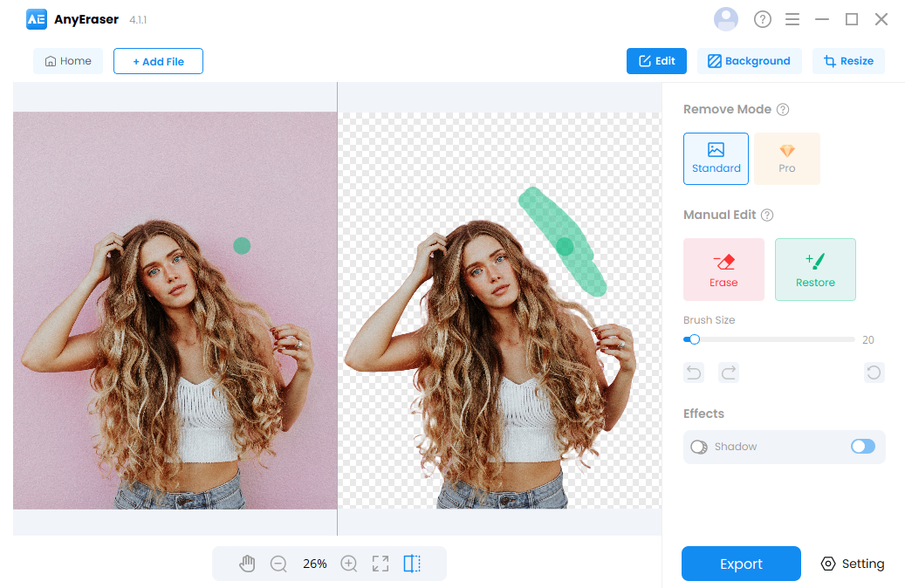Toggle the Shadow effect switch
Screen dimensions: 905x588
[x=863, y=446]
